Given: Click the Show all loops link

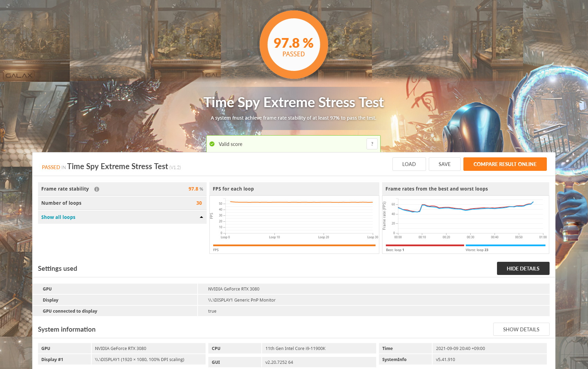Looking at the screenshot, I should click(58, 217).
